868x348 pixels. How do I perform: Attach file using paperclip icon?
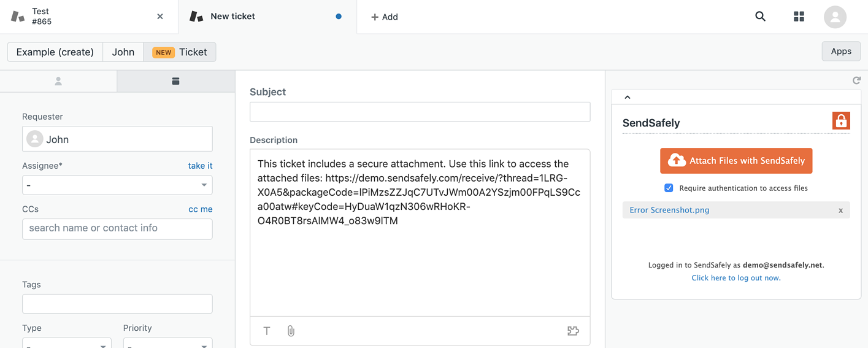click(291, 331)
